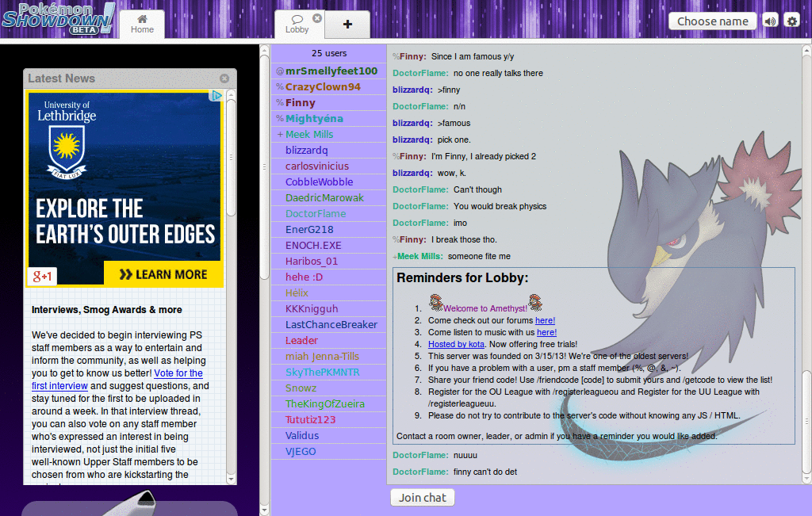Toggle the sound volume icon
The height and width of the screenshot is (516, 812).
pyautogui.click(x=771, y=21)
